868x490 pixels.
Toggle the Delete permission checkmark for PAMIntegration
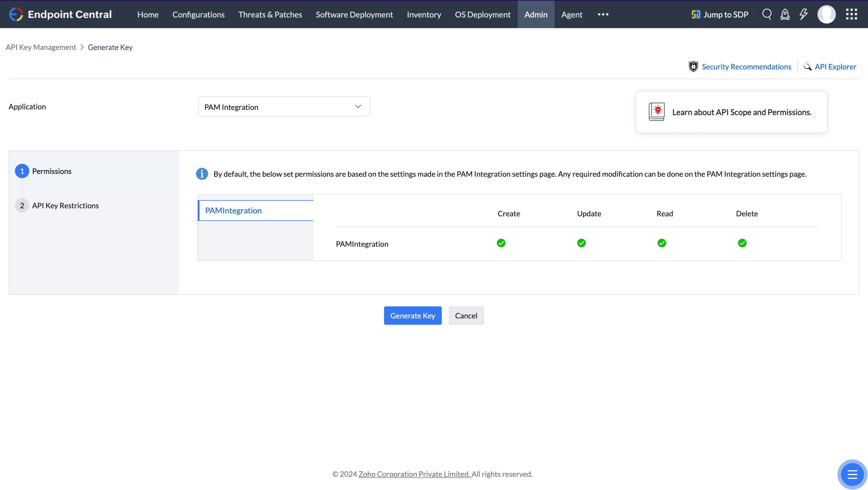tap(742, 243)
